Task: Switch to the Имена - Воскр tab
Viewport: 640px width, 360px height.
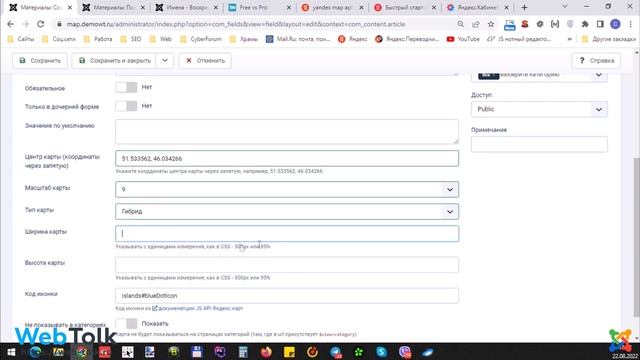Action: tap(187, 7)
